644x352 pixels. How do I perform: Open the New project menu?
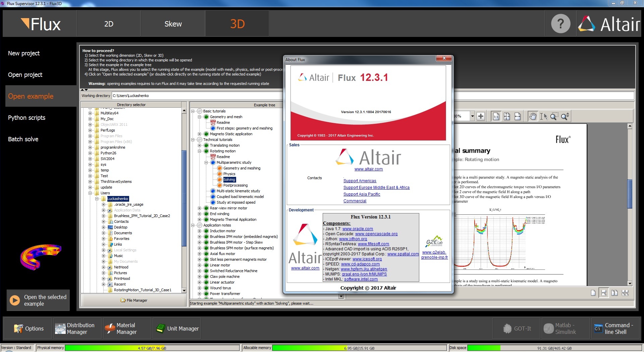click(24, 53)
